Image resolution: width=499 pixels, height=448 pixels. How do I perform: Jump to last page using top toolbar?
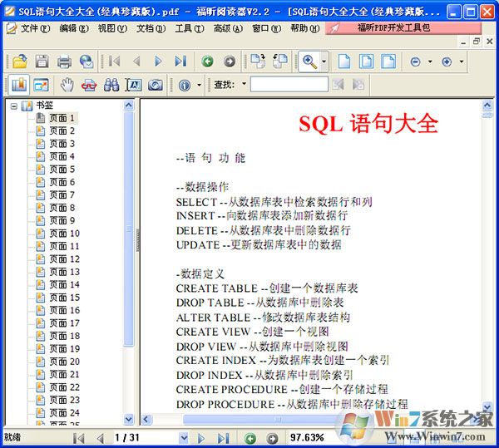(180, 61)
